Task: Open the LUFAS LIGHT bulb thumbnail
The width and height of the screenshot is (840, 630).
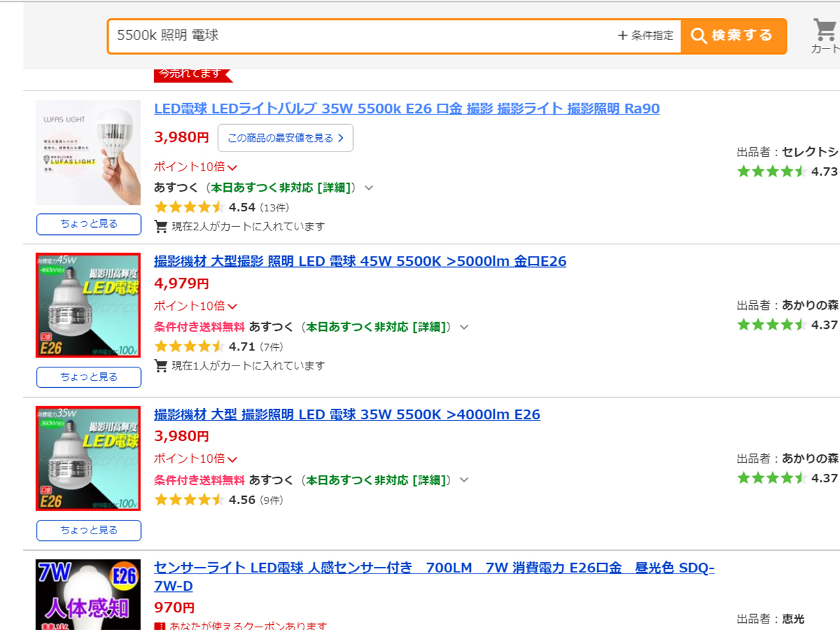Action: [x=88, y=153]
